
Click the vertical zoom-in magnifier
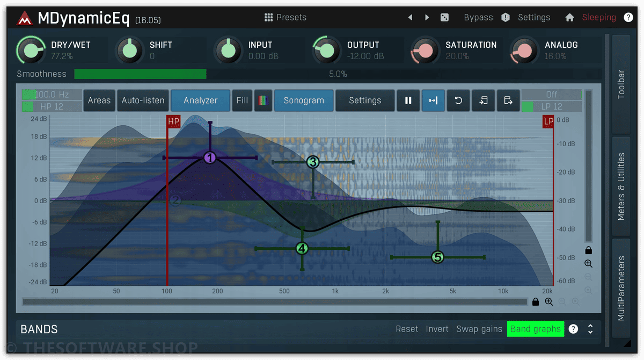pos(589,264)
